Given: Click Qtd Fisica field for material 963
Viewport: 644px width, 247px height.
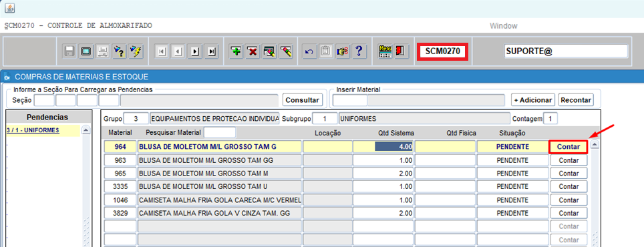Looking at the screenshot, I should pos(445,160).
